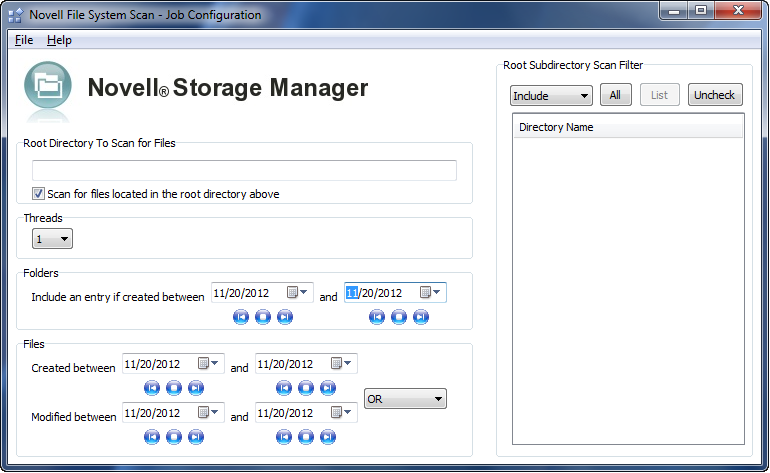Click the previous-day button under Folders end date
The width and height of the screenshot is (770, 473).
click(x=377, y=317)
